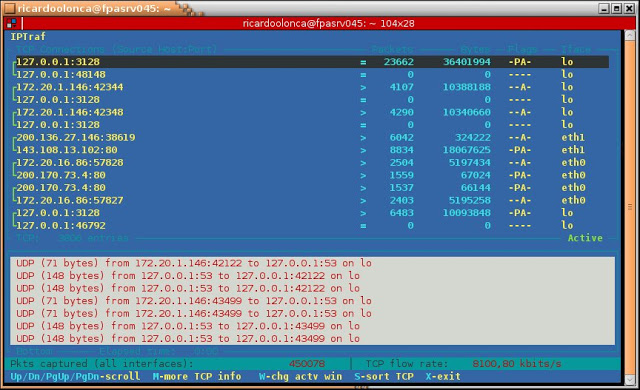The width and height of the screenshot is (640, 390).
Task: Click the bytes value 66144
Action: point(476,188)
